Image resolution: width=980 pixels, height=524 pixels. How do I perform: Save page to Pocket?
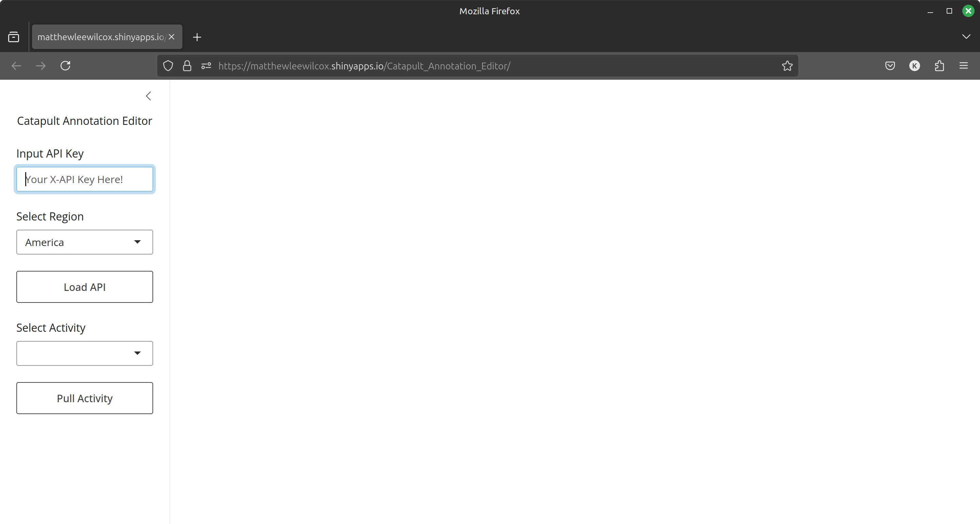(890, 66)
